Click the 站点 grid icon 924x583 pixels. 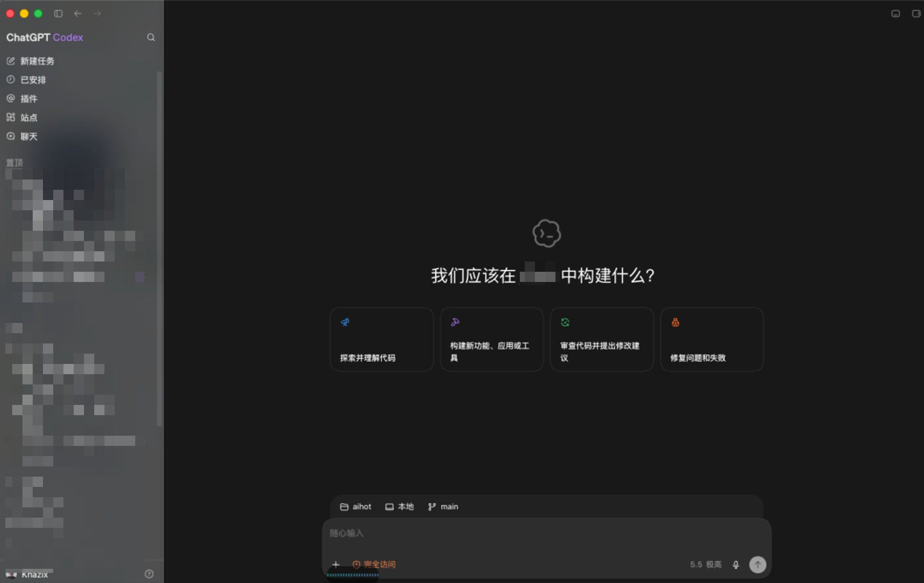[11, 117]
